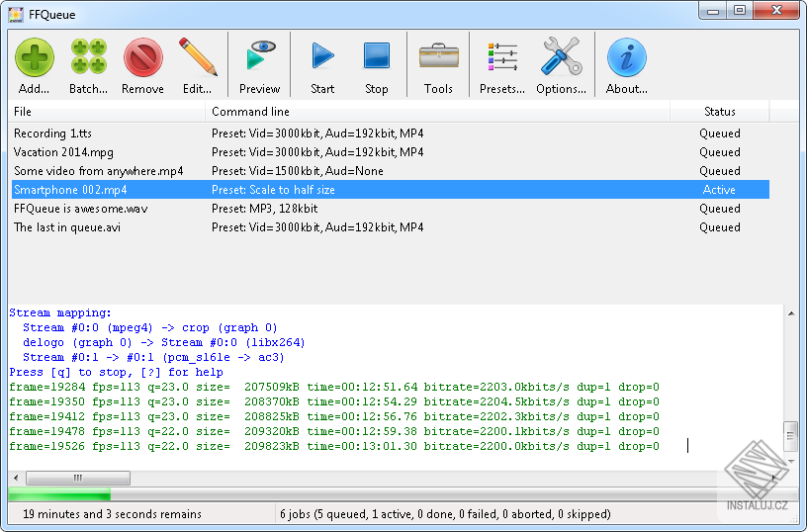Sort by the Command line column header
Image resolution: width=807 pixels, height=532 pixels.
click(x=437, y=112)
